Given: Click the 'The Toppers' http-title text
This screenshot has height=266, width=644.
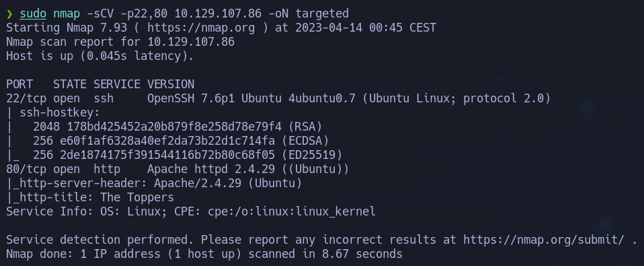Looking at the screenshot, I should tap(137, 197).
